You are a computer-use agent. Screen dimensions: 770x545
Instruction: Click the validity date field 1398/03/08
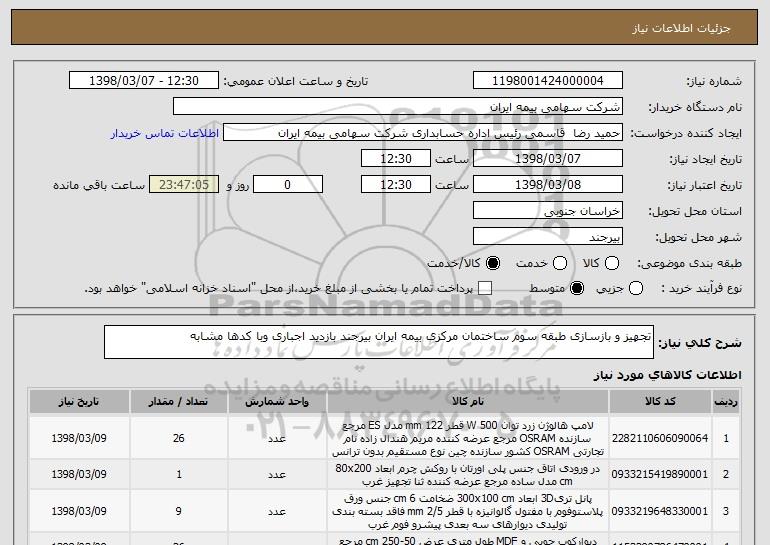tap(548, 185)
